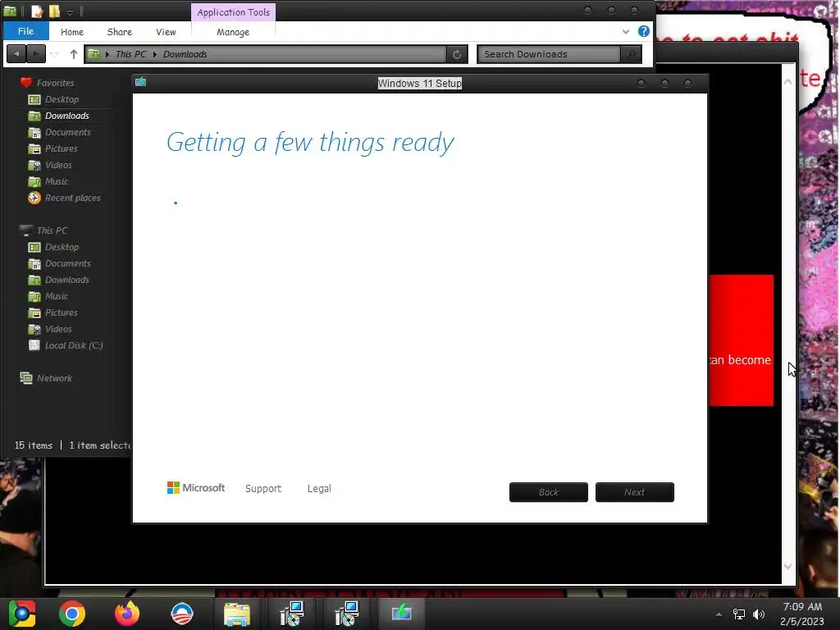This screenshot has height=630, width=840.
Task: Open the network tray icon
Action: coord(739,614)
